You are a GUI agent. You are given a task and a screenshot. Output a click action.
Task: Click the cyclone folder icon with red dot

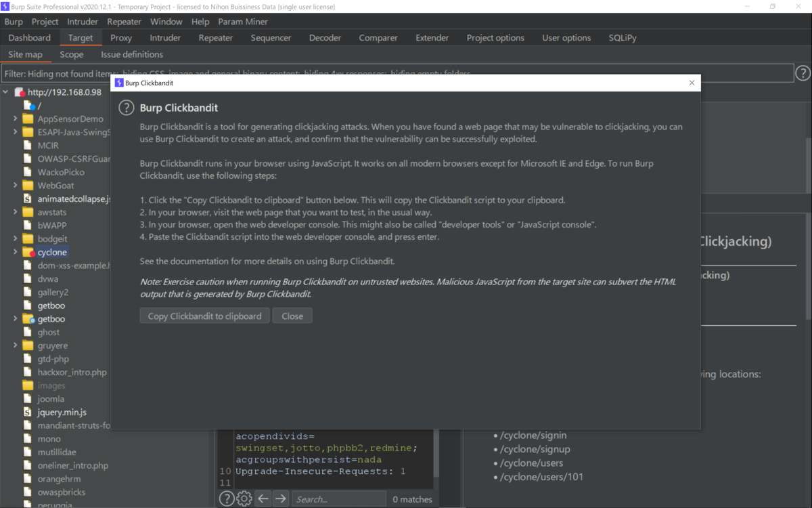[28, 252]
